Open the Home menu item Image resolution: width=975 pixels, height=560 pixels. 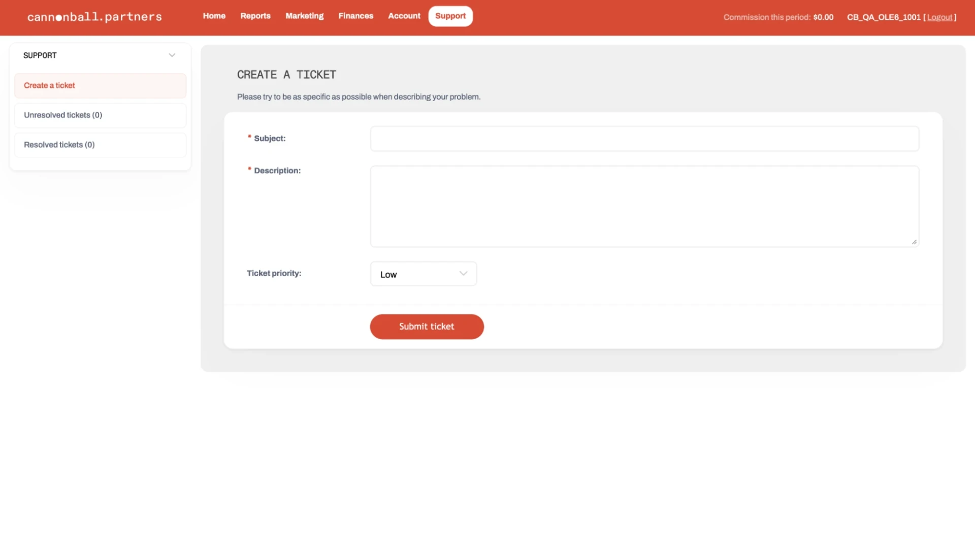tap(214, 16)
